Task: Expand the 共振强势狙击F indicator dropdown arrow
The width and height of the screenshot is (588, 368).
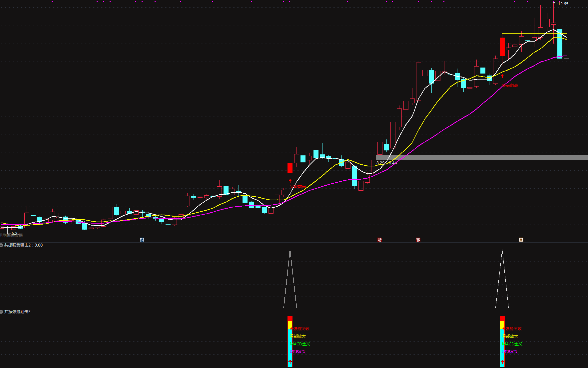Action: click(2, 312)
